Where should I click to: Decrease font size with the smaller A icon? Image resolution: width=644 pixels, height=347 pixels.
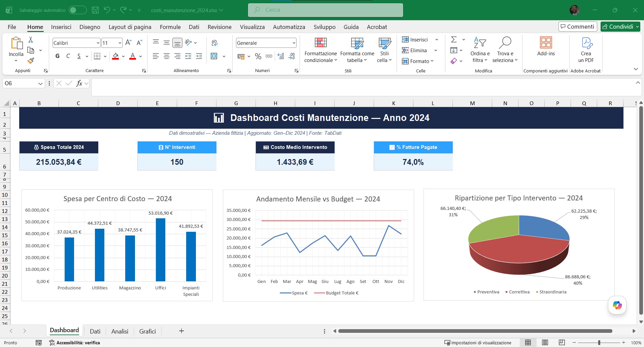click(139, 43)
